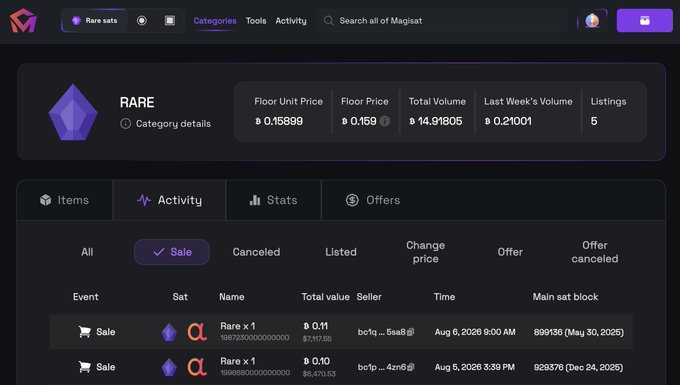Toggle the Sale activity filter
680x385 pixels.
coord(172,252)
